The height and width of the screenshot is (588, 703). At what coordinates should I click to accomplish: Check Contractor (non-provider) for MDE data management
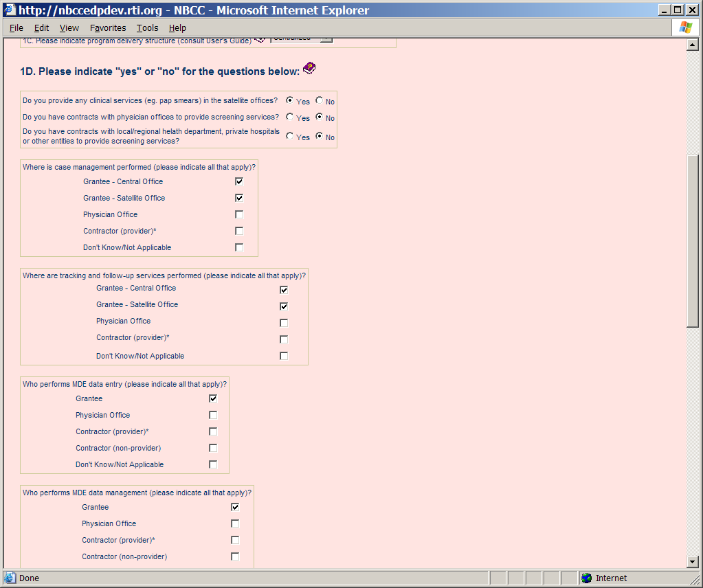pos(235,556)
